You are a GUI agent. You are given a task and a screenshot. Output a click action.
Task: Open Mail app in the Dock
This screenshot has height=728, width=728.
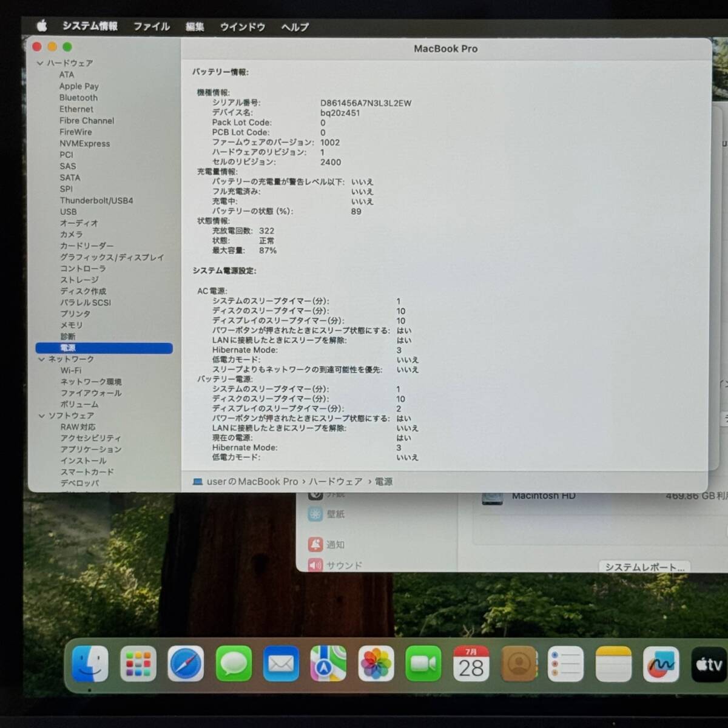pyautogui.click(x=281, y=664)
